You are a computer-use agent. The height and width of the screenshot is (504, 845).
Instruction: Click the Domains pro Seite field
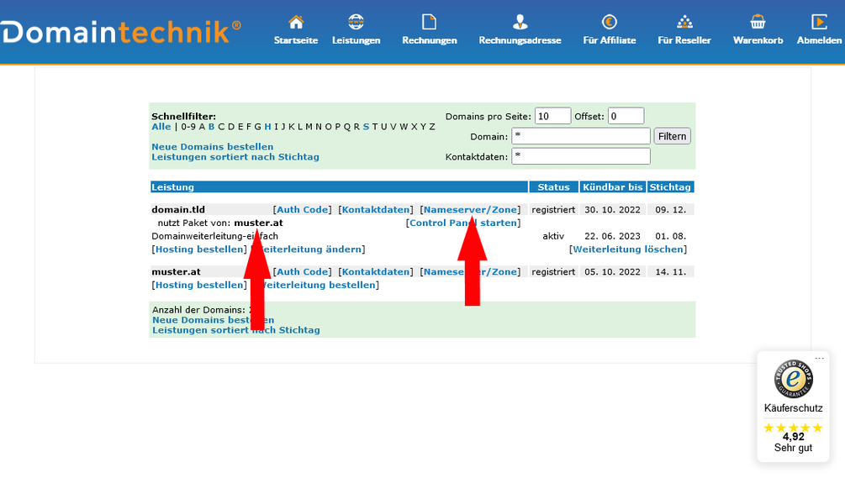click(x=552, y=116)
